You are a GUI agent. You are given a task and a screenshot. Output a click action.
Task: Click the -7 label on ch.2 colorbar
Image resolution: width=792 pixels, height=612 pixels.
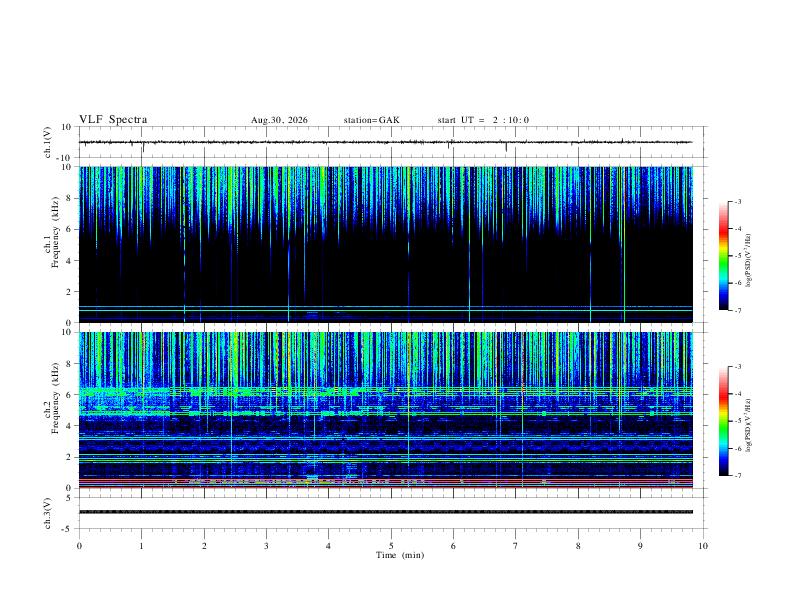[x=737, y=476]
